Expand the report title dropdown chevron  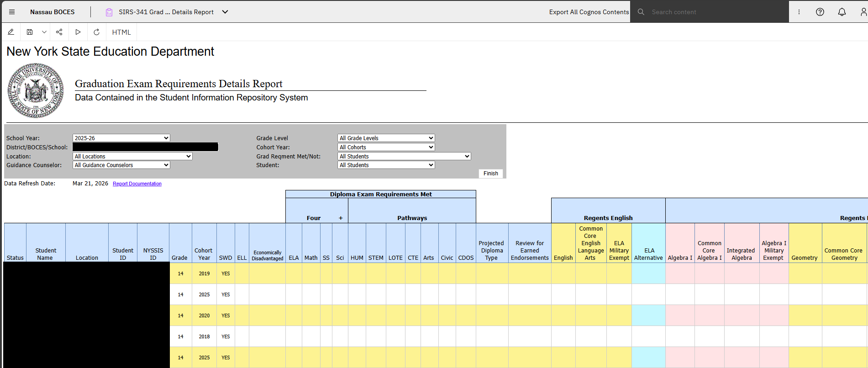coord(225,12)
